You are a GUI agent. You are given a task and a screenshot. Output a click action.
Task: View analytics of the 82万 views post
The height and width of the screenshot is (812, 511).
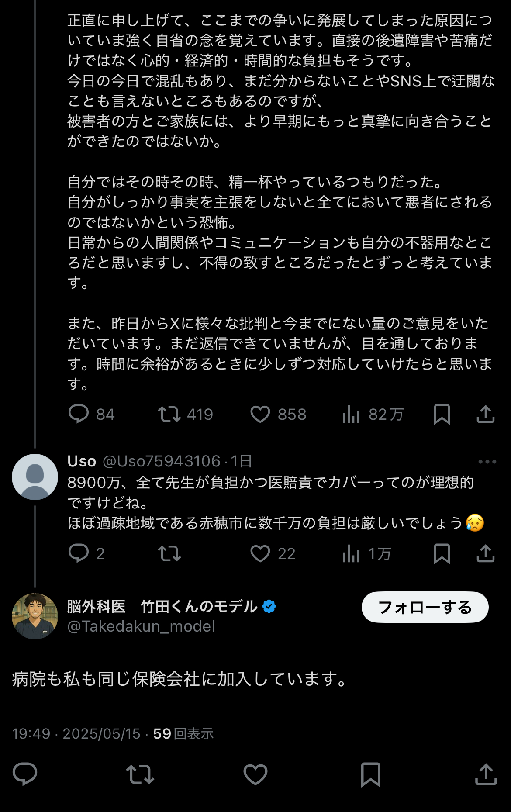click(x=351, y=414)
